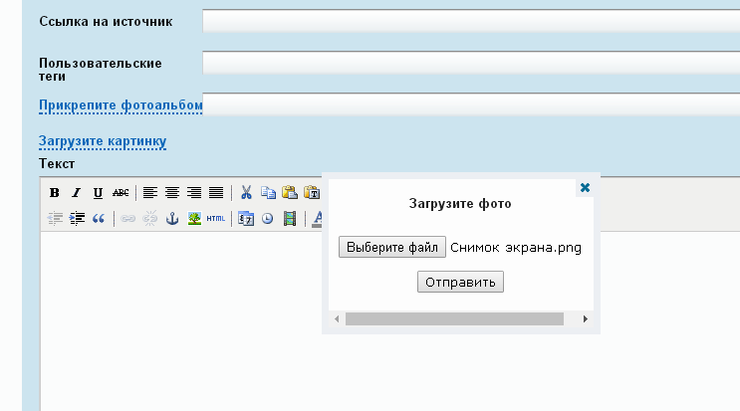The width and height of the screenshot is (740, 411).
Task: Align text to the left
Action: (x=151, y=193)
